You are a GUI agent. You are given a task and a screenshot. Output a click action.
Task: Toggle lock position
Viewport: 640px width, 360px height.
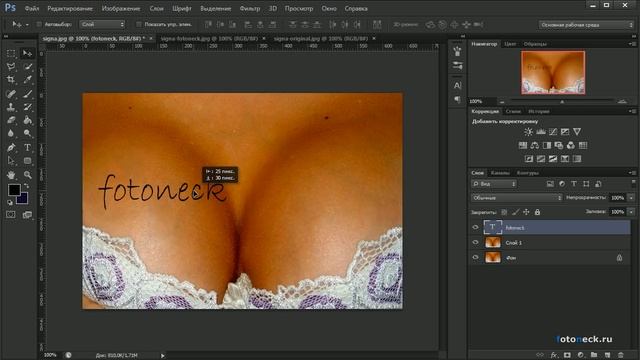click(527, 212)
